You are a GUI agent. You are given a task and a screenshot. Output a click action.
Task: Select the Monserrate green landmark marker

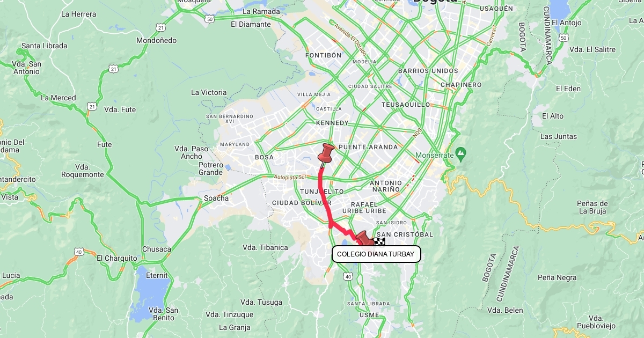click(x=460, y=155)
